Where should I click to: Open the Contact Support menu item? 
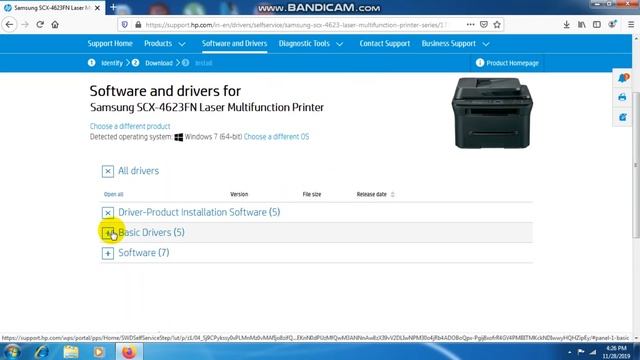(384, 44)
